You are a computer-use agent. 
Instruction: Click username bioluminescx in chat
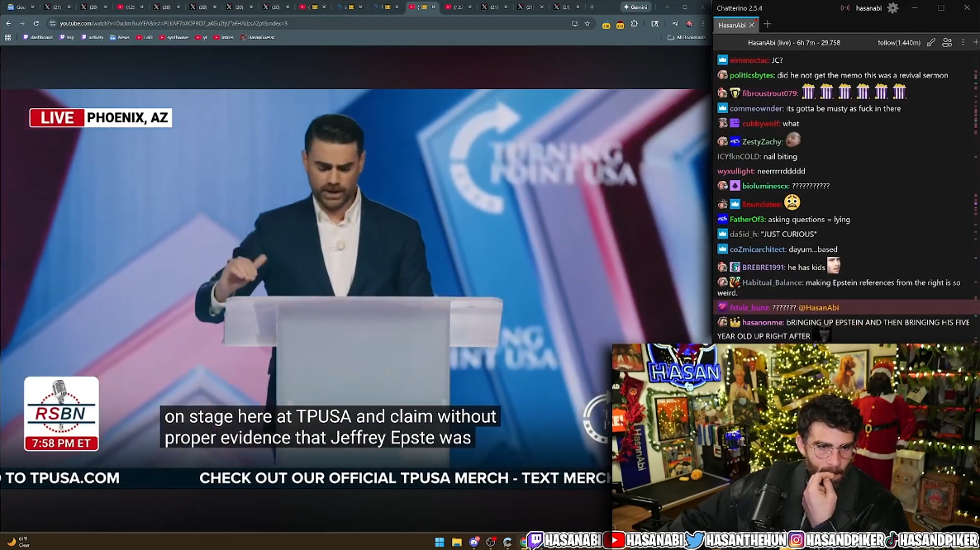point(765,186)
